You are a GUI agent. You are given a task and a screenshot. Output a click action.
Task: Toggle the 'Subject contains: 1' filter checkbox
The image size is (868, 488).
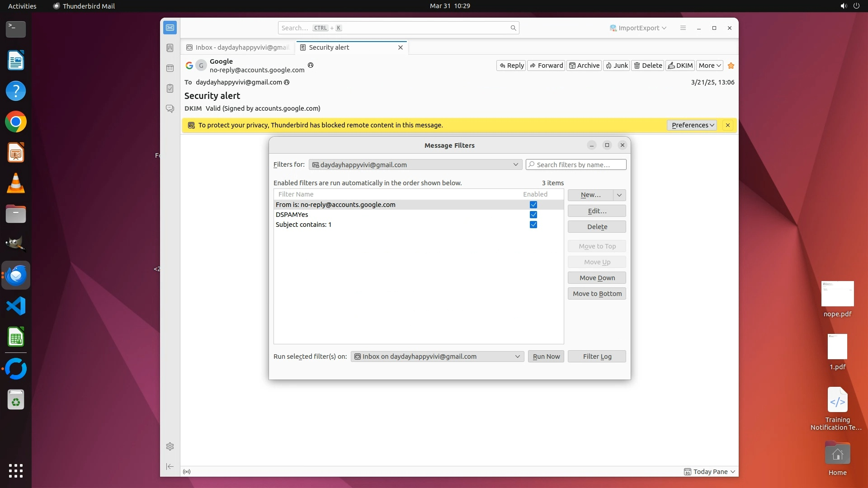[533, 225]
